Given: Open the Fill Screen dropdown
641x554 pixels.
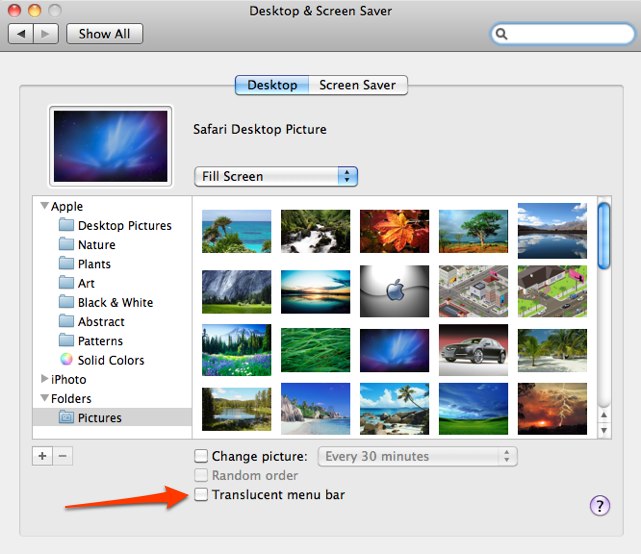Looking at the screenshot, I should pos(276,177).
